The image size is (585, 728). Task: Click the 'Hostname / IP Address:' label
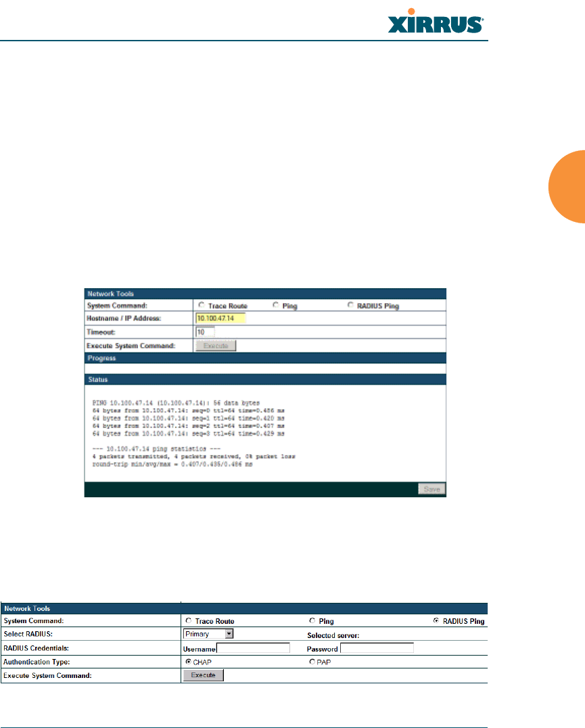coord(124,318)
